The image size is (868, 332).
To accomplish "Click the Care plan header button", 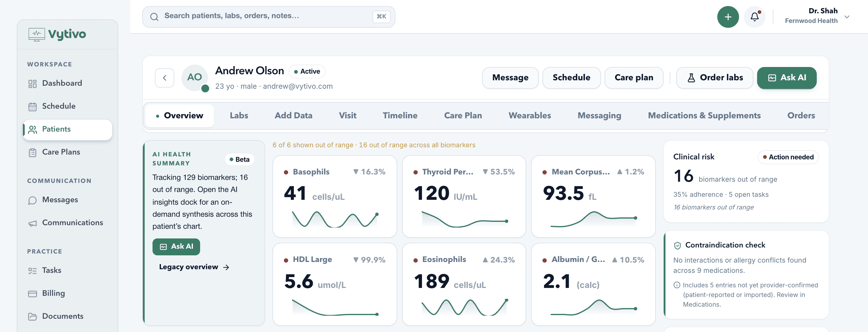I will [x=634, y=78].
